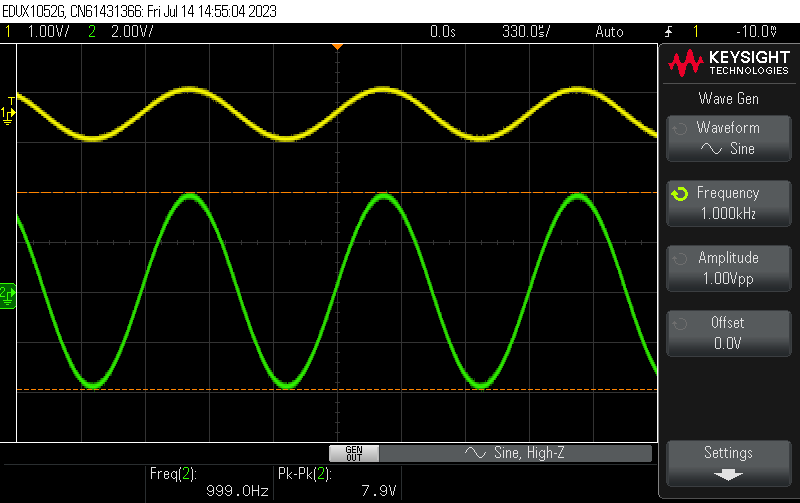Click the 999.0Hz measurement value
Image resolution: width=800 pixels, height=503 pixels.
pyautogui.click(x=237, y=491)
